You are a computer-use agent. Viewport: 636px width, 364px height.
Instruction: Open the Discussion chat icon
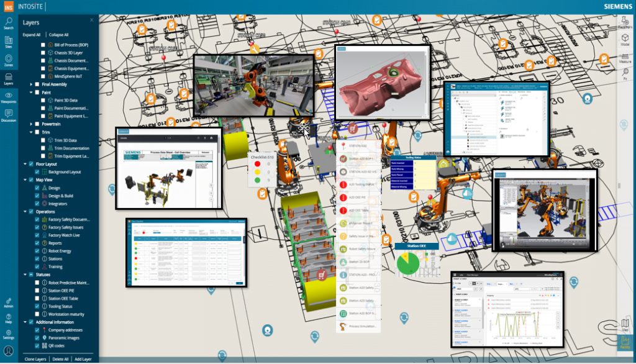(x=9, y=116)
